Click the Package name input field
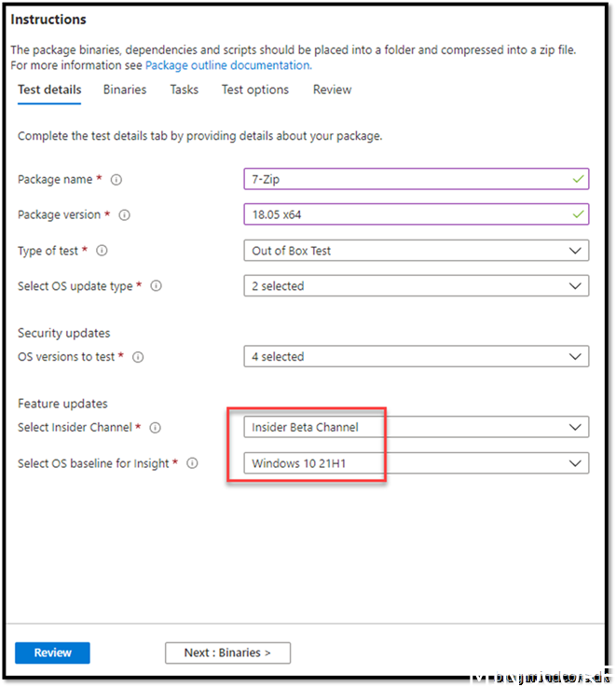 tap(410, 180)
